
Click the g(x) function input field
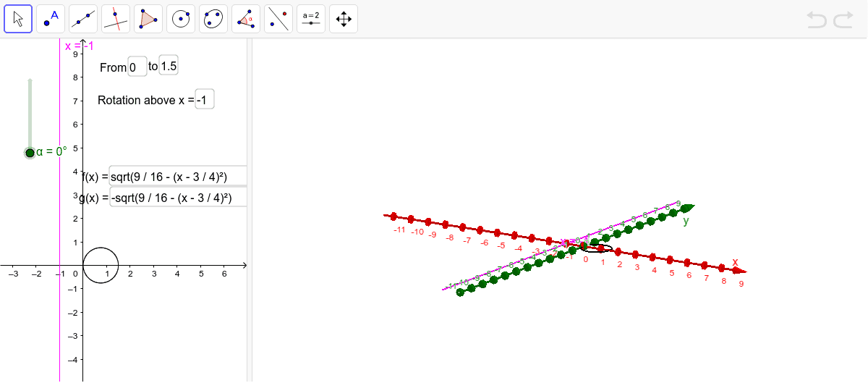(178, 198)
